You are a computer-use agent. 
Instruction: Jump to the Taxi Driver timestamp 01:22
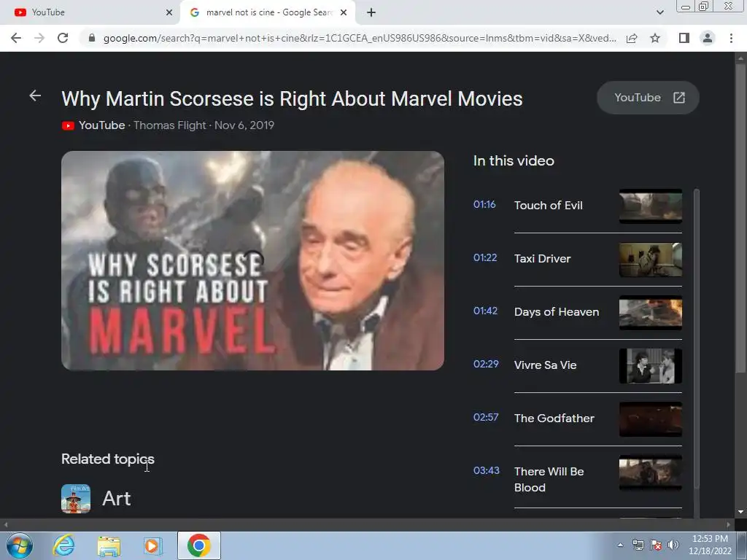[x=485, y=257]
